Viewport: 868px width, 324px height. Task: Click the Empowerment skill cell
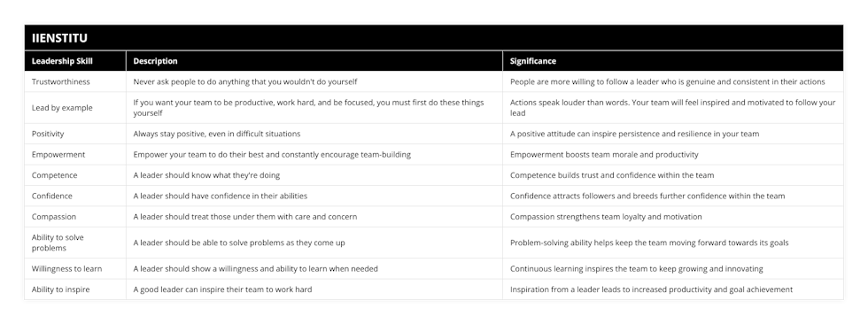tap(75, 155)
